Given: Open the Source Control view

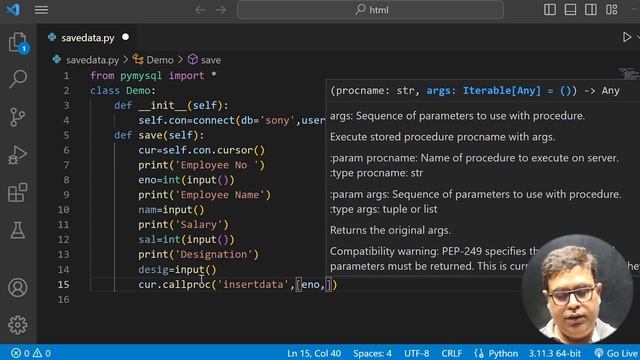Looking at the screenshot, I should [x=17, y=117].
